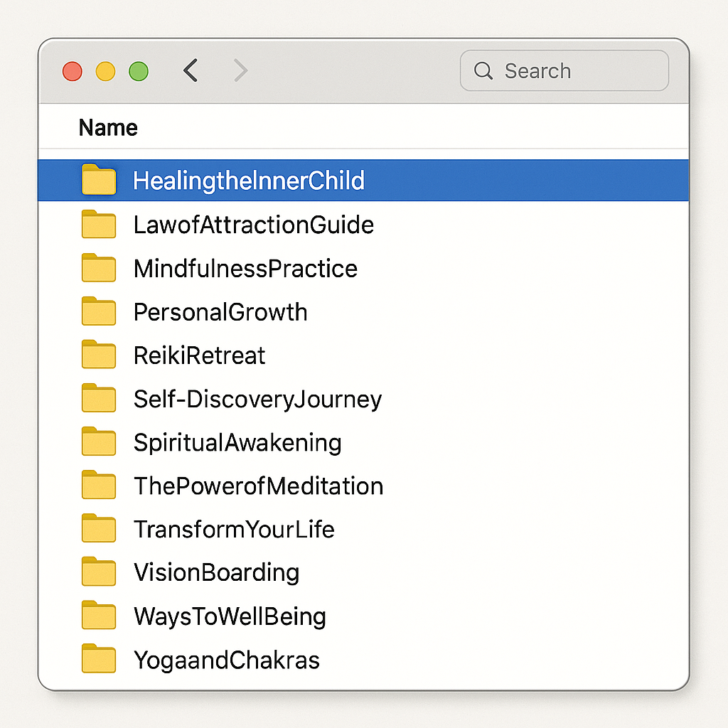Click the HealingtheInnerChild folder icon

99,180
